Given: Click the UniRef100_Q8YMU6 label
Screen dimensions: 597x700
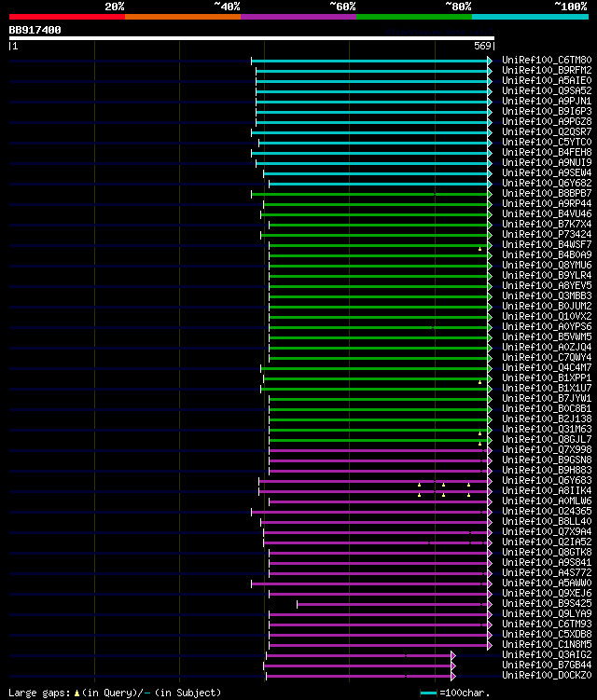Looking at the screenshot, I should pyautogui.click(x=547, y=265).
